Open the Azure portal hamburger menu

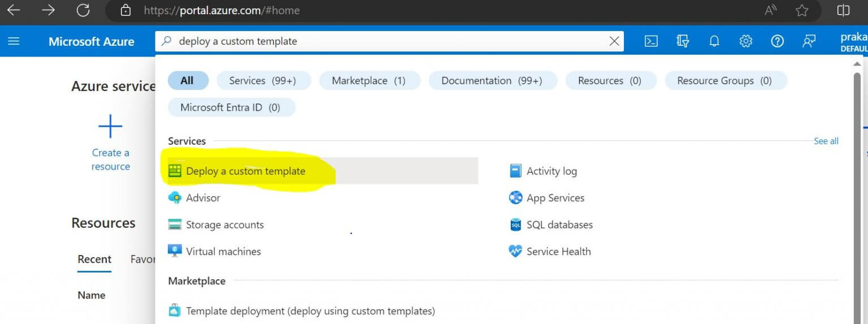pos(14,41)
